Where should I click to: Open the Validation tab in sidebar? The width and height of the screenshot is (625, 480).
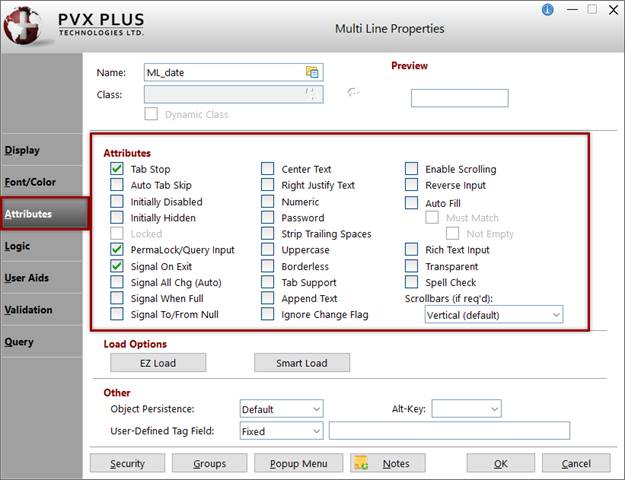(x=28, y=310)
